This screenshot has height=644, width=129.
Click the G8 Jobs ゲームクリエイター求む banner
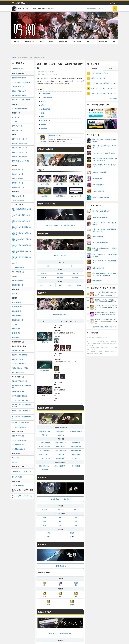point(102,113)
